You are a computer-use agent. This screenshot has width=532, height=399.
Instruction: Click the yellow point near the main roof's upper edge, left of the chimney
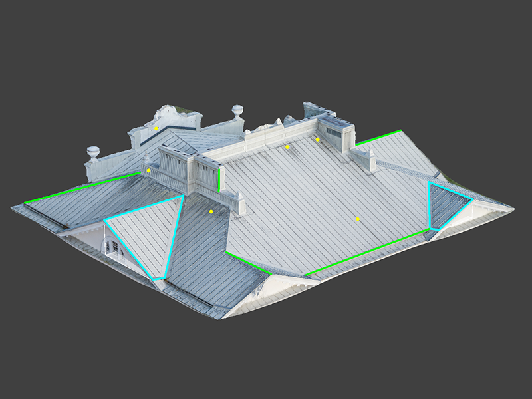[x=287, y=147]
